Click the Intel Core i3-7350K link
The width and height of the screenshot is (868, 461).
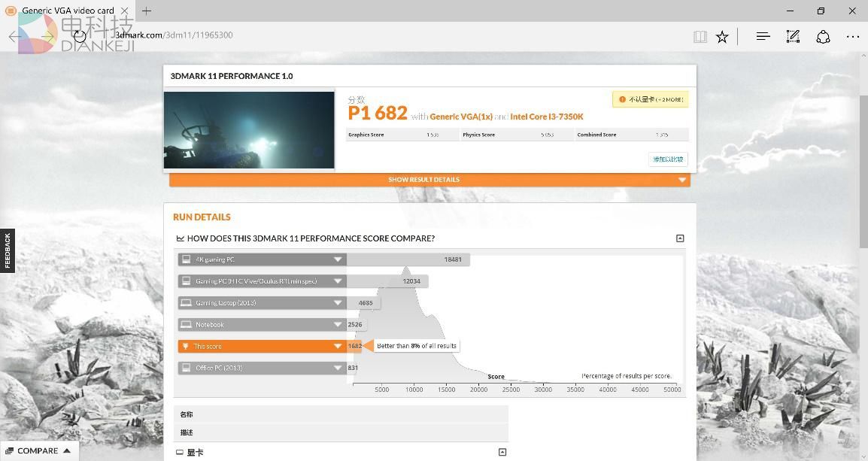547,117
